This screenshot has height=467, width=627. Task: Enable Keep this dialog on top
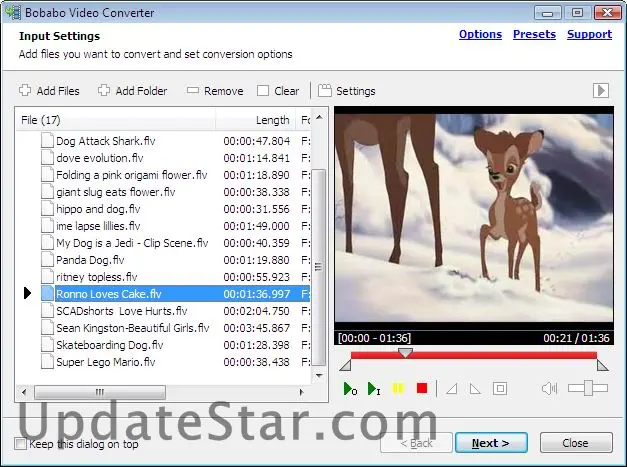coord(21,444)
